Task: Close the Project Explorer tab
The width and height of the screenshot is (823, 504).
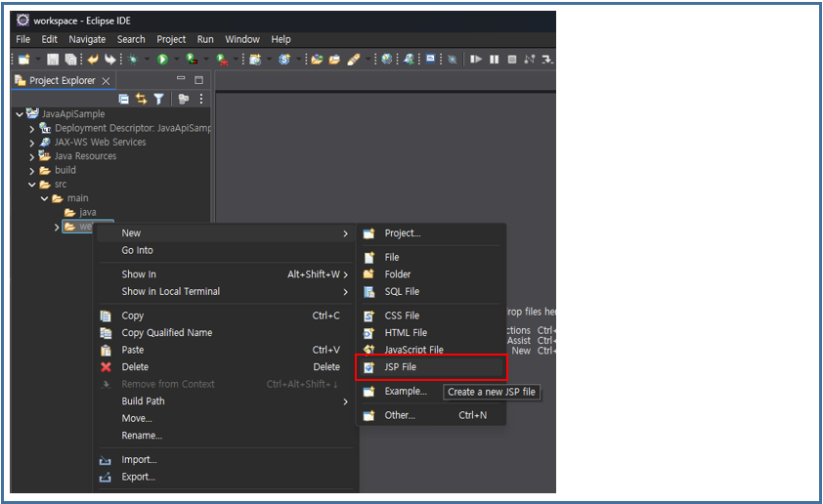Action: (106, 81)
